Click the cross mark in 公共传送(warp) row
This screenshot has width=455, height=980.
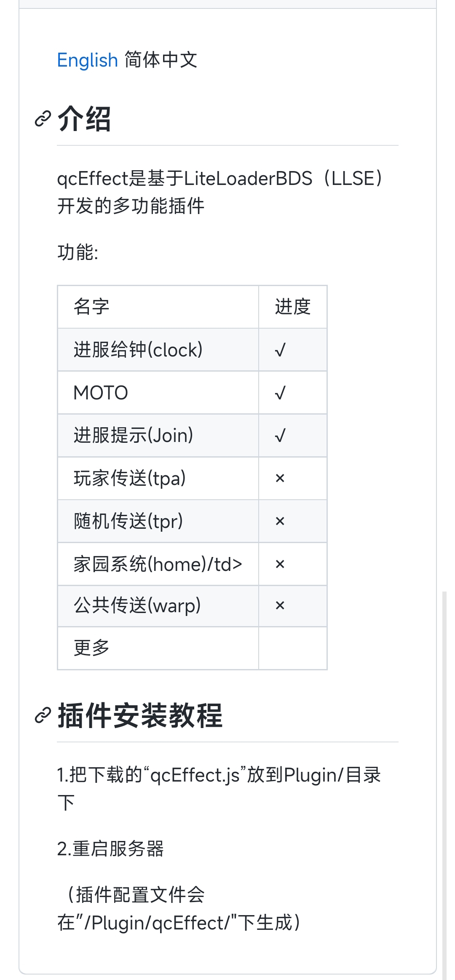coord(280,605)
